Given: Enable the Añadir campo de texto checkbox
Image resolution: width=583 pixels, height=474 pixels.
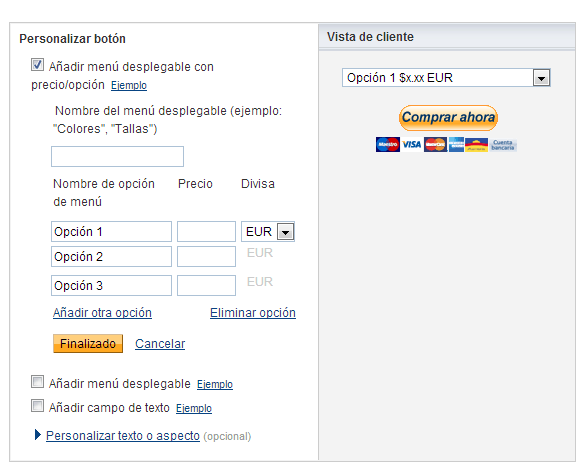Looking at the screenshot, I should (37, 406).
